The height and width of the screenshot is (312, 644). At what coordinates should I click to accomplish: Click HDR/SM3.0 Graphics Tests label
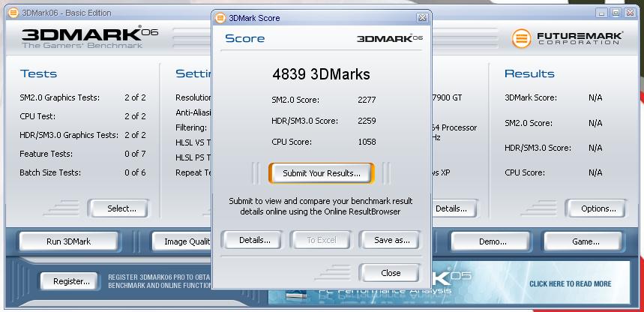[69, 135]
